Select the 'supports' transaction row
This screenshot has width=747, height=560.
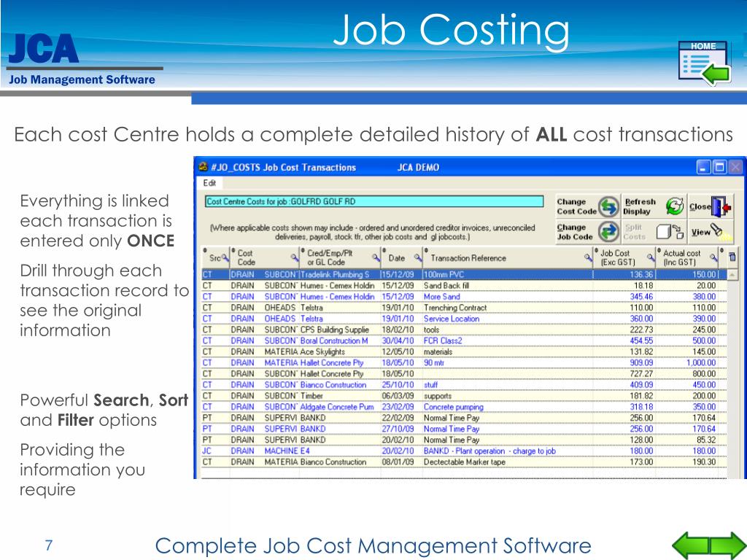(465, 396)
